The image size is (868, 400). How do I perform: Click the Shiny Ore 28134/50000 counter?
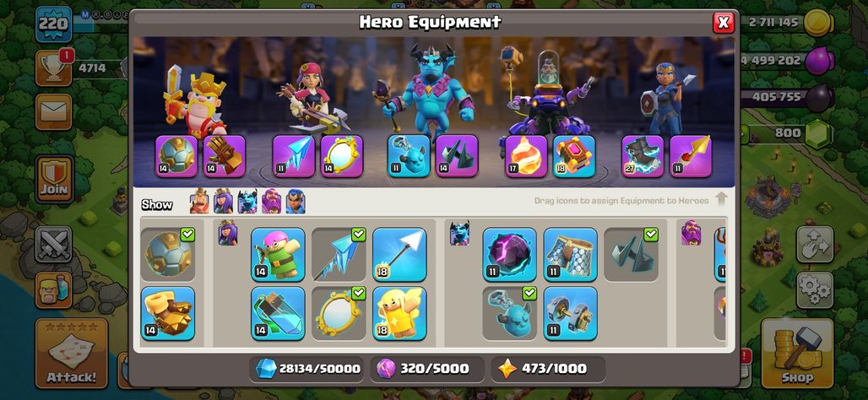click(x=307, y=369)
